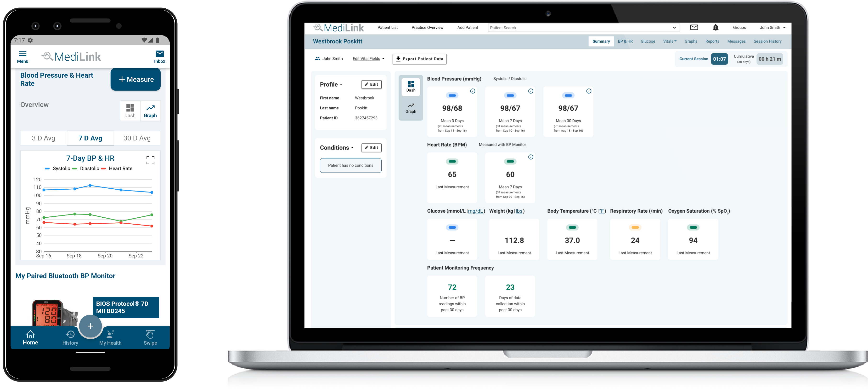
Task: Open the Groups link in web header
Action: 739,28
